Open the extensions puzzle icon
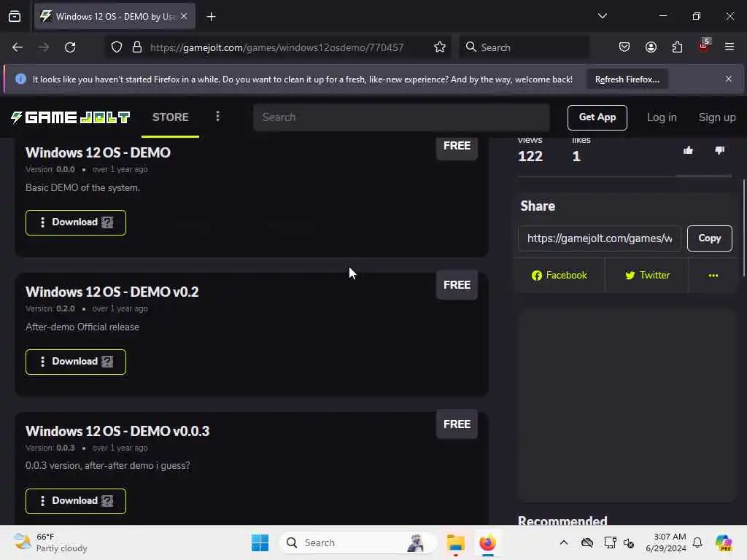This screenshot has width=747, height=560. pyautogui.click(x=677, y=47)
